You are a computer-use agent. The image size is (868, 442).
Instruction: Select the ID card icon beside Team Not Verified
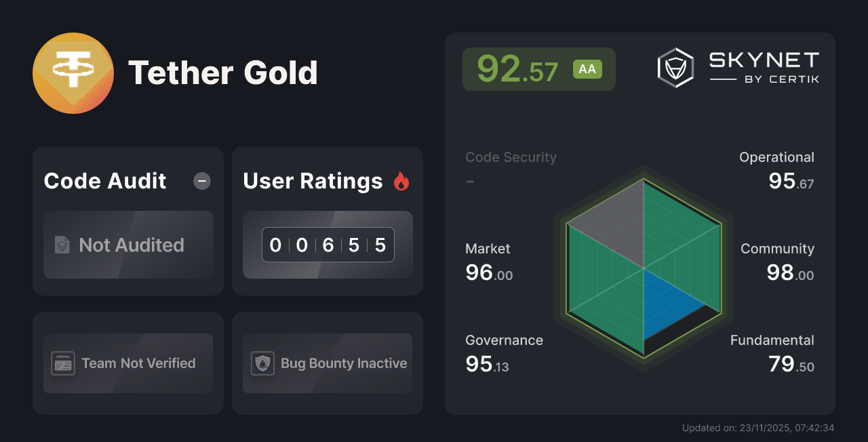pyautogui.click(x=64, y=363)
